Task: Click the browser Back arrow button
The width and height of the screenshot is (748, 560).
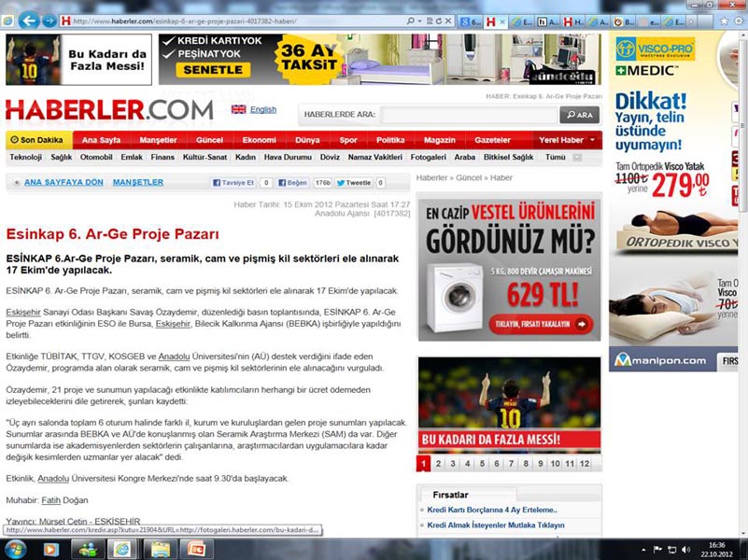Action: (29, 21)
